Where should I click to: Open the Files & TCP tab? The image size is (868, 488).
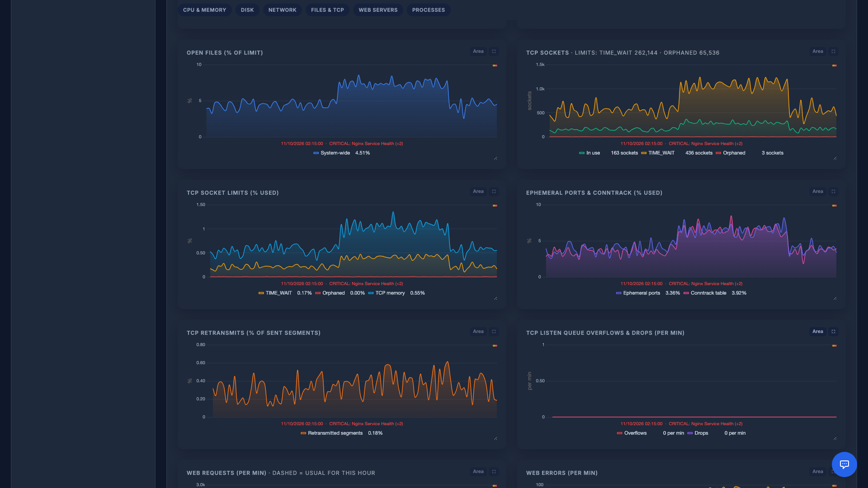[327, 10]
